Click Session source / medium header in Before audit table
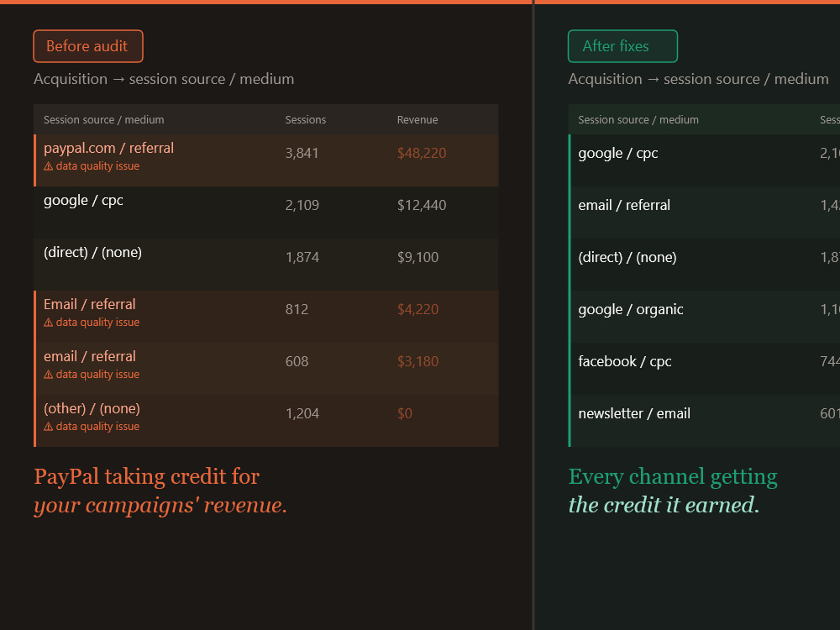Image resolution: width=840 pixels, height=630 pixels. [104, 120]
